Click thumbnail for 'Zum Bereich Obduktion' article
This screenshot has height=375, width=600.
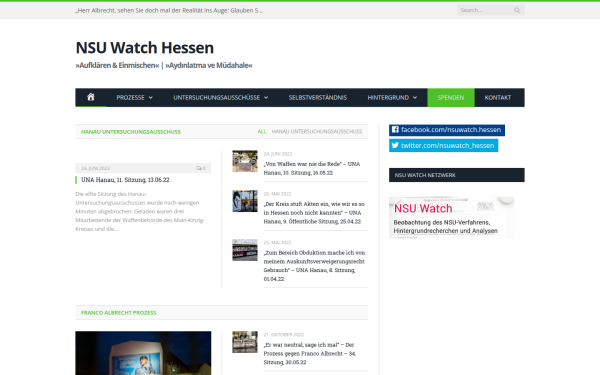(x=245, y=250)
